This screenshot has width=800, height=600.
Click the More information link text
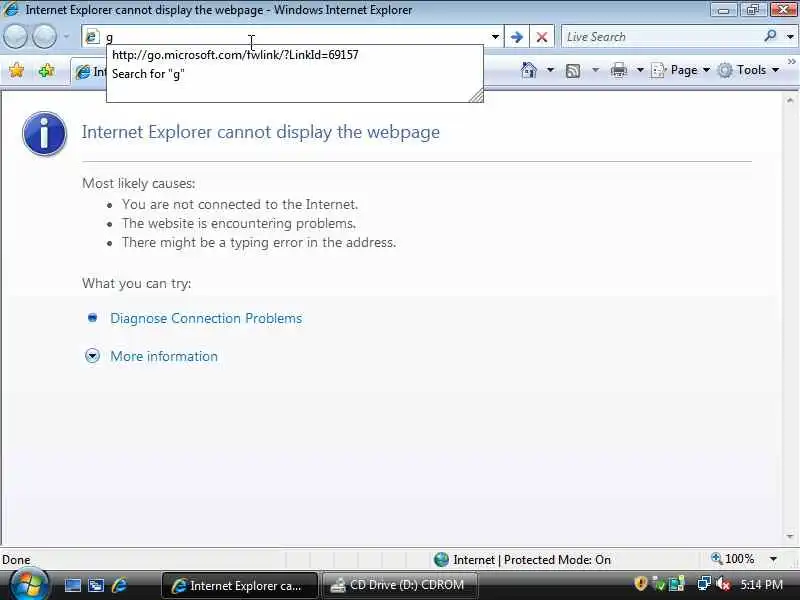pyautogui.click(x=164, y=356)
